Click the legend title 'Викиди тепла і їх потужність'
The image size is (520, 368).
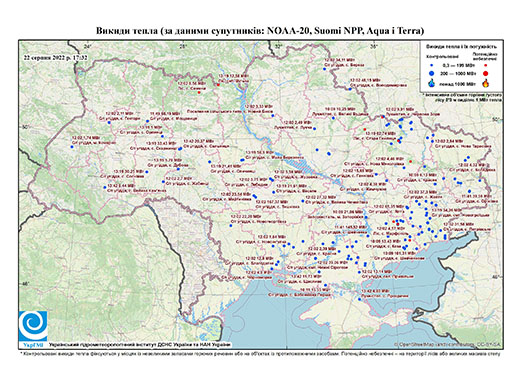coord(462,47)
